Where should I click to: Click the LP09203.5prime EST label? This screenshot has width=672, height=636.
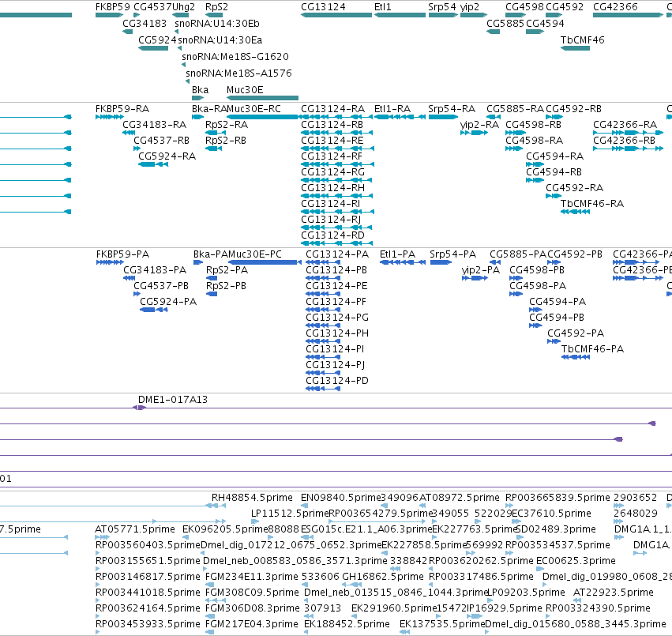tap(527, 593)
